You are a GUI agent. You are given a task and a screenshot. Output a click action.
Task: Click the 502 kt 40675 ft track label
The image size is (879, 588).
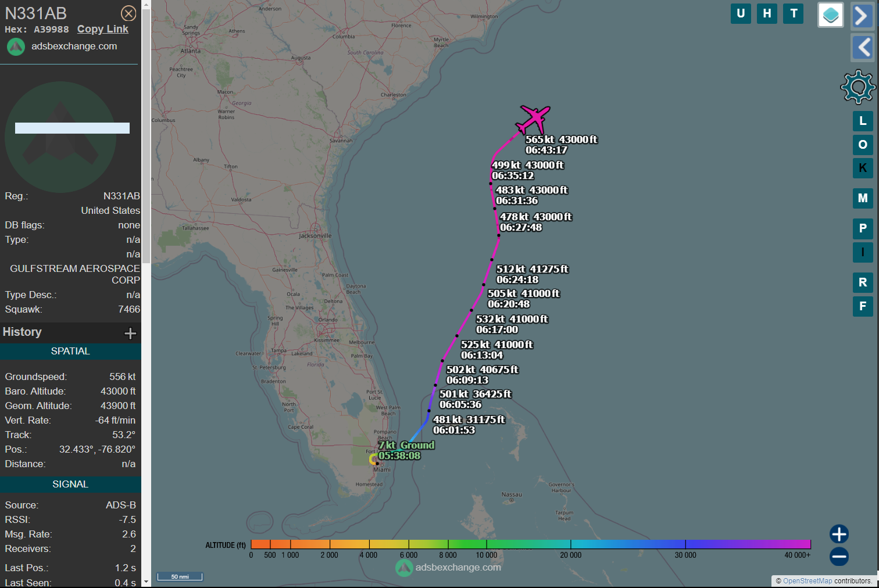click(483, 375)
